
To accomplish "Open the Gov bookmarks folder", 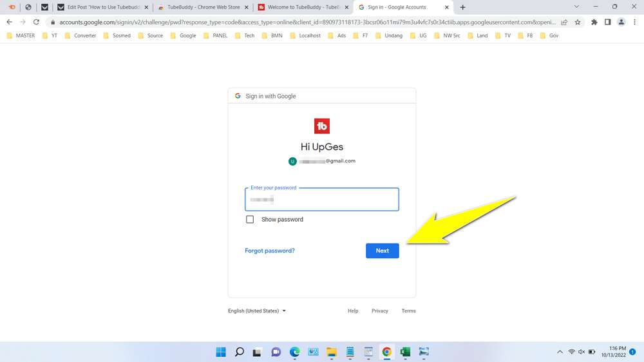I will coord(549,35).
